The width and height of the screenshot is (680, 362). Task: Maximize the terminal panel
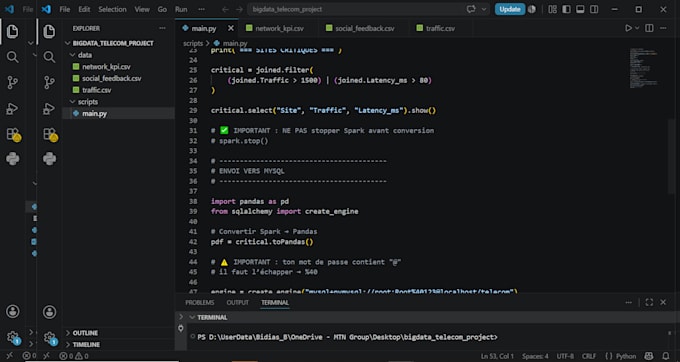[649, 303]
